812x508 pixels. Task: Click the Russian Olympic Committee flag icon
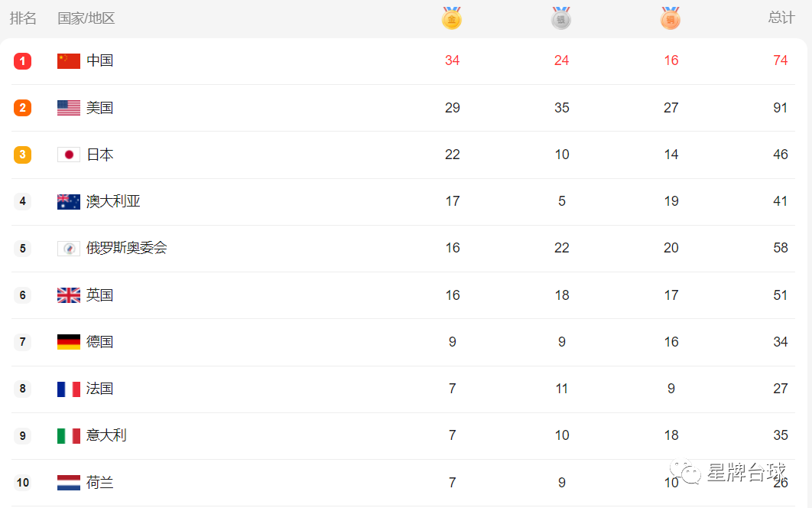(68, 249)
